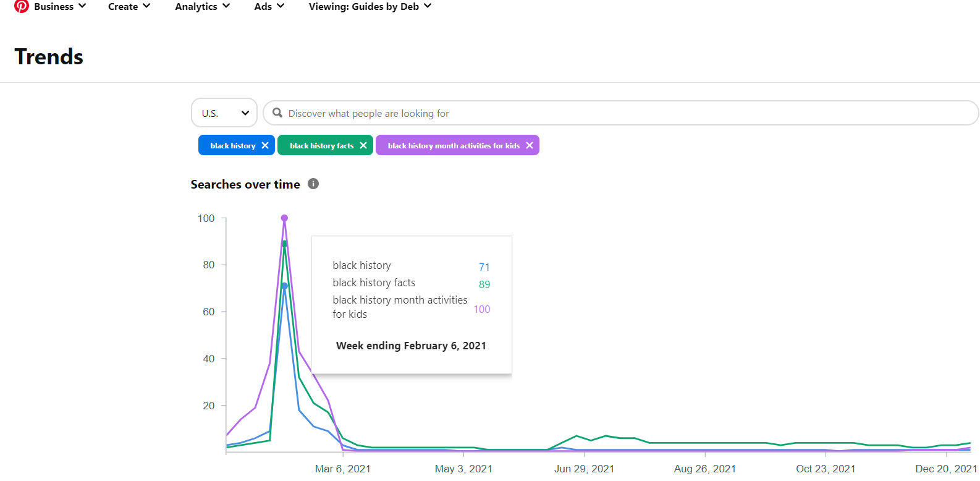980x481 pixels.
Task: Click Week ending February 6, 2021 tooltip text
Action: 411,346
